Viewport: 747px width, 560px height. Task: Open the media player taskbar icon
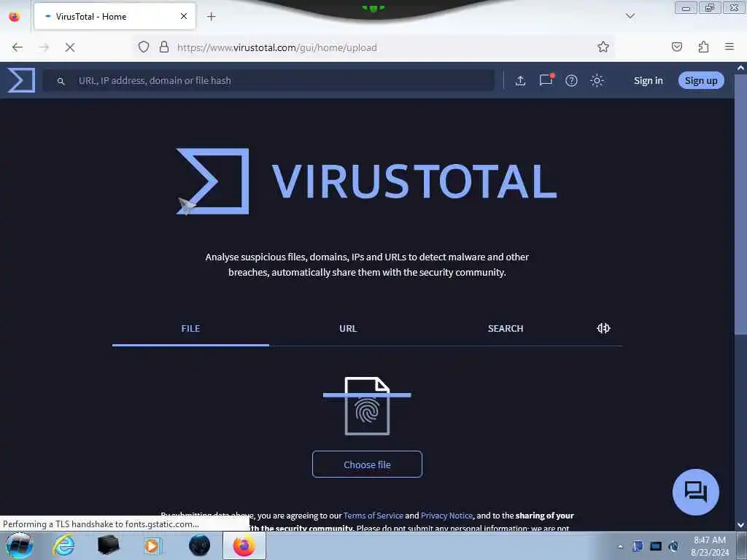152,545
